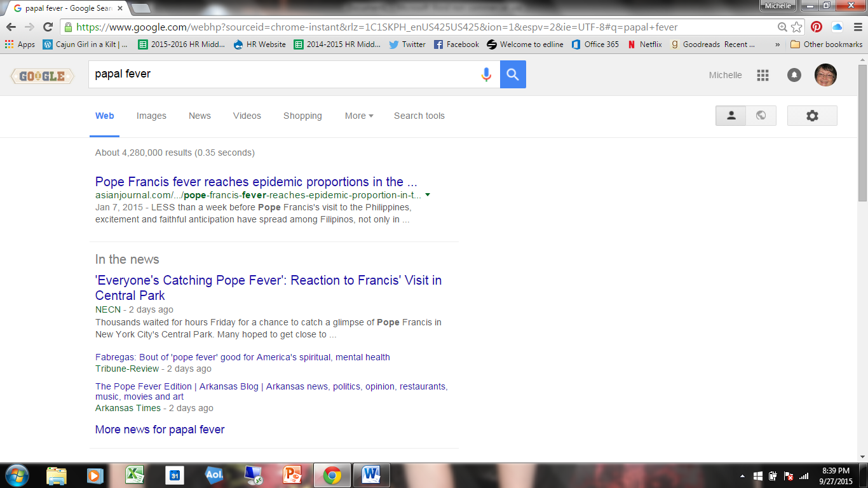The height and width of the screenshot is (488, 868).
Task: Switch to the News tab
Action: tap(200, 116)
